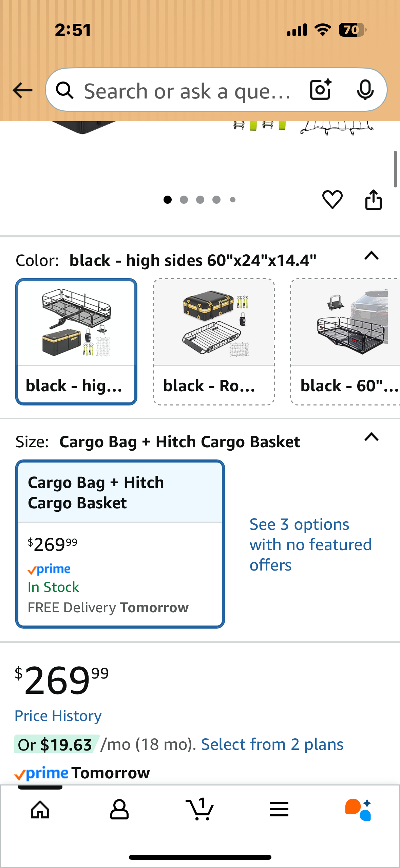Screen dimensions: 400x868
Task: Tap the microphone voice search icon
Action: (365, 90)
